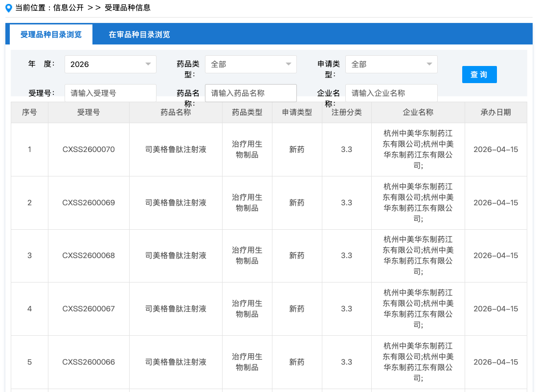Click the location pin icon

8,8
